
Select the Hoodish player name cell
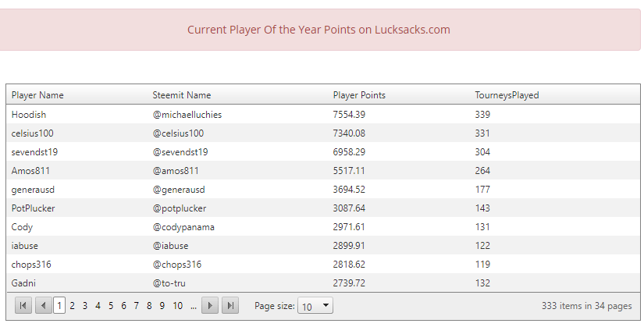point(29,115)
